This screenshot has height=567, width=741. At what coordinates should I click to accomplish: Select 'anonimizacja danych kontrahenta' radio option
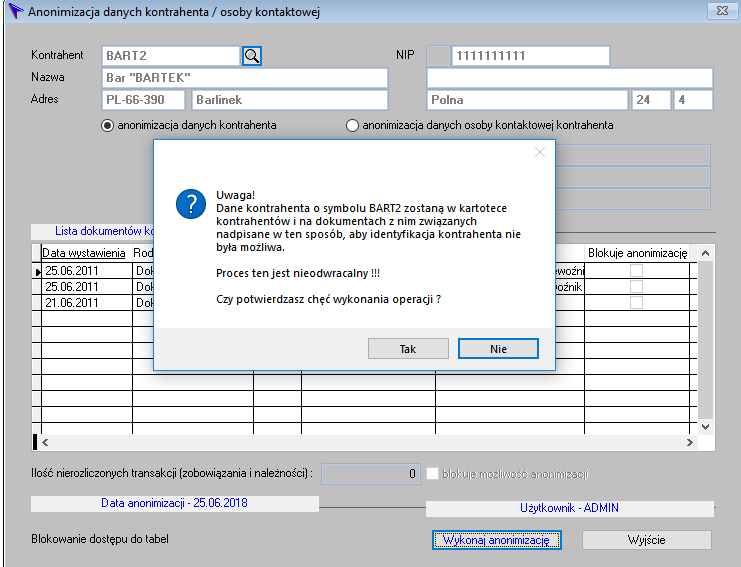[x=108, y=126]
